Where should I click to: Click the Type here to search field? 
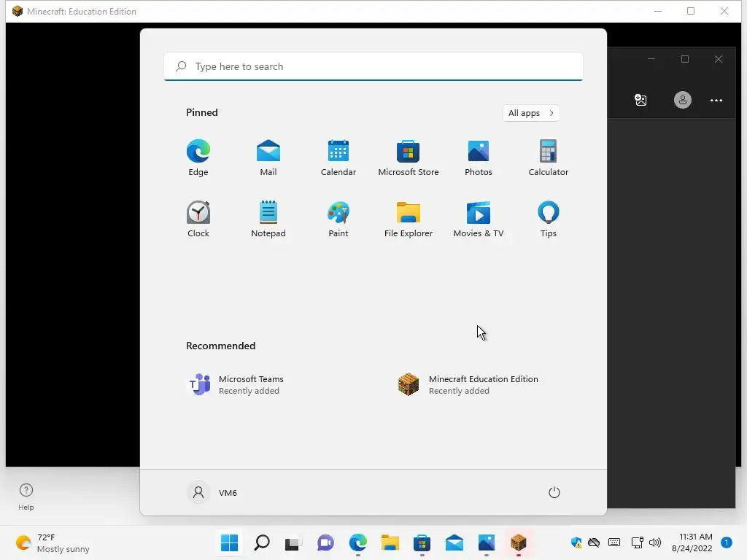(373, 66)
